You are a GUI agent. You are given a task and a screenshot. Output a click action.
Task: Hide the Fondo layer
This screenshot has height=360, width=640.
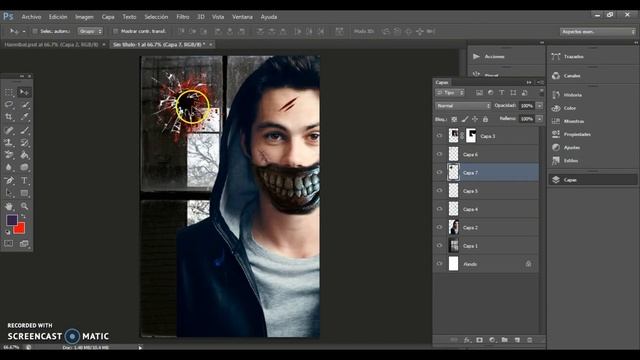440,264
